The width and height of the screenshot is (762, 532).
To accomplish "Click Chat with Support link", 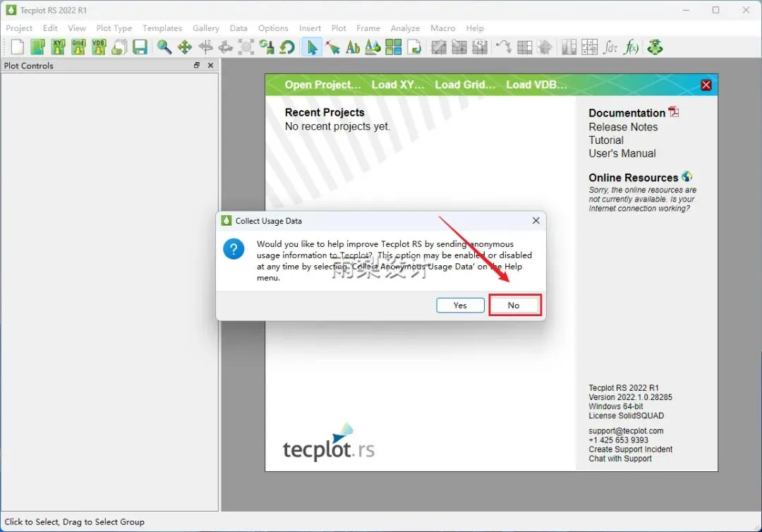I will (x=620, y=459).
